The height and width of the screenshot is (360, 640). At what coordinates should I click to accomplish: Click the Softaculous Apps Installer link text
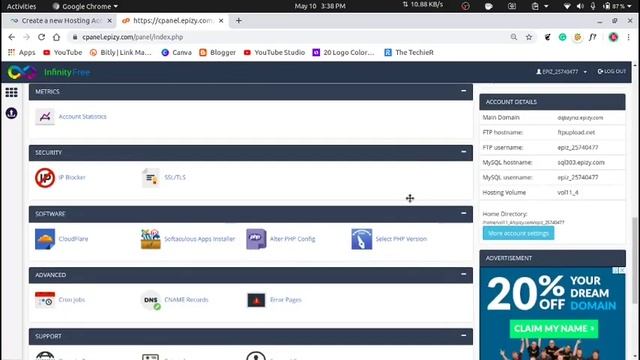[x=200, y=239]
